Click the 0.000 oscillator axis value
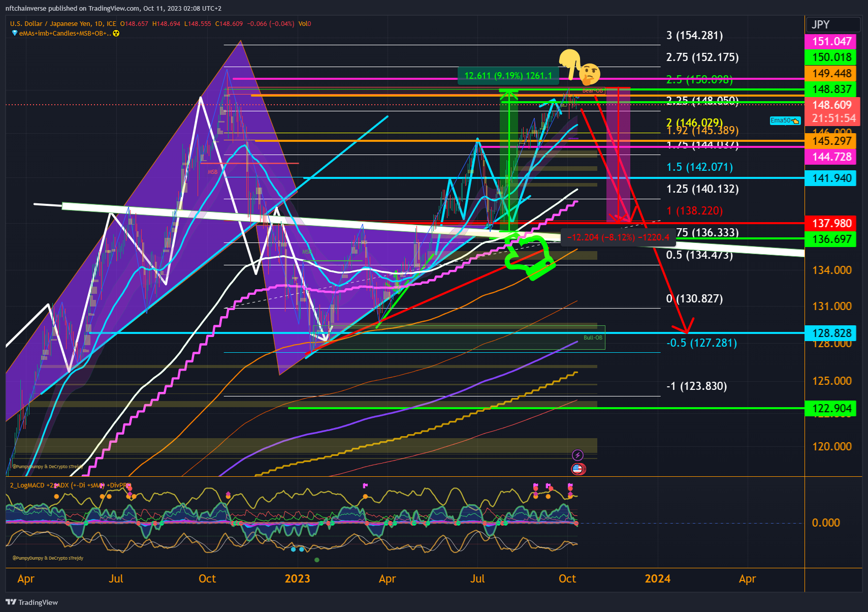 (x=826, y=523)
